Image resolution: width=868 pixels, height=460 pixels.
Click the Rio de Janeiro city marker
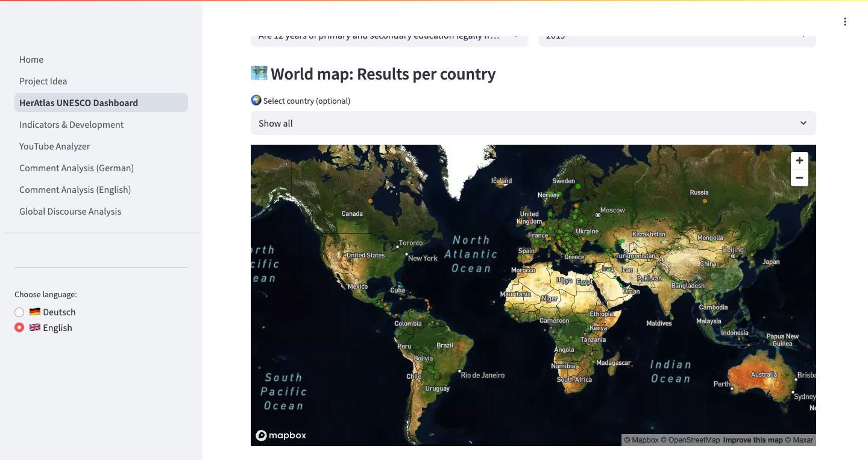459,371
